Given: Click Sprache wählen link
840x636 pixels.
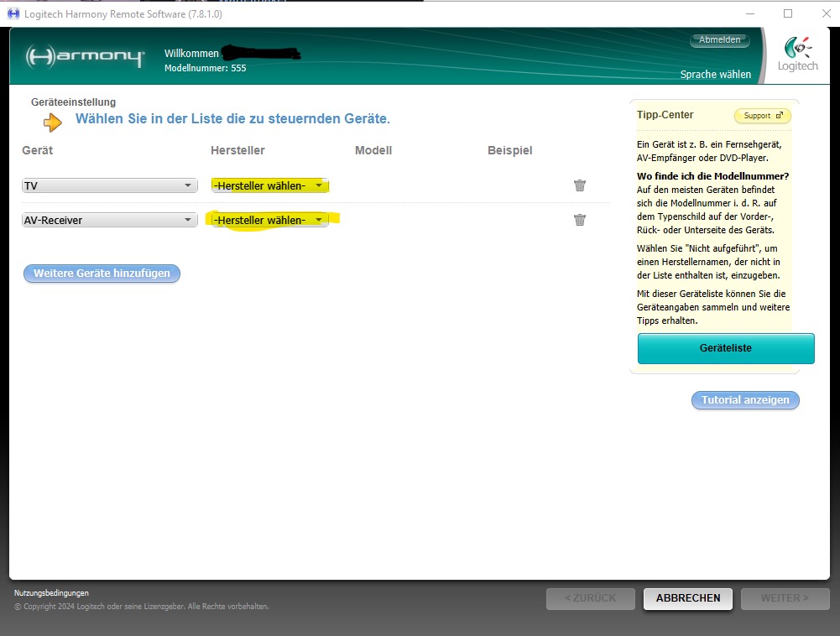Looking at the screenshot, I should coord(716,75).
